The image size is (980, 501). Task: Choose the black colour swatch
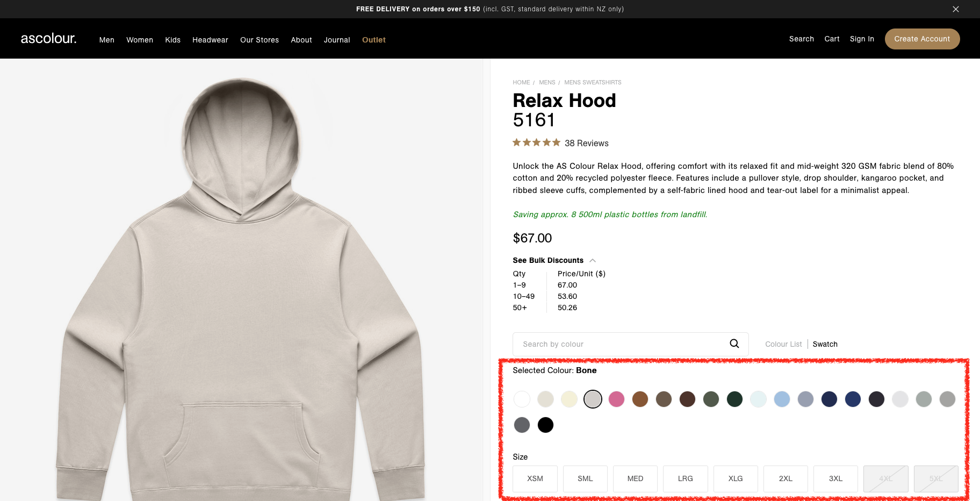pos(545,425)
